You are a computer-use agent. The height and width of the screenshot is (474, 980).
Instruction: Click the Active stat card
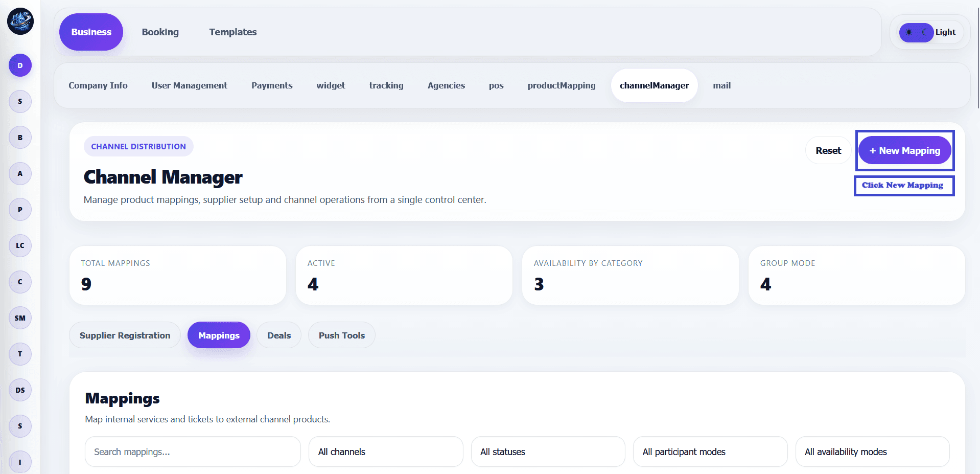pyautogui.click(x=404, y=276)
